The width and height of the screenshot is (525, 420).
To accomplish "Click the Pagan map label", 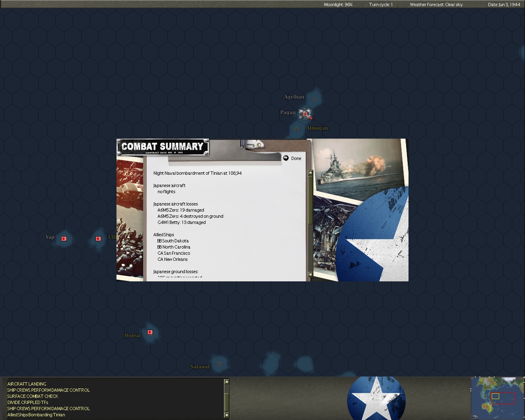I will (288, 112).
